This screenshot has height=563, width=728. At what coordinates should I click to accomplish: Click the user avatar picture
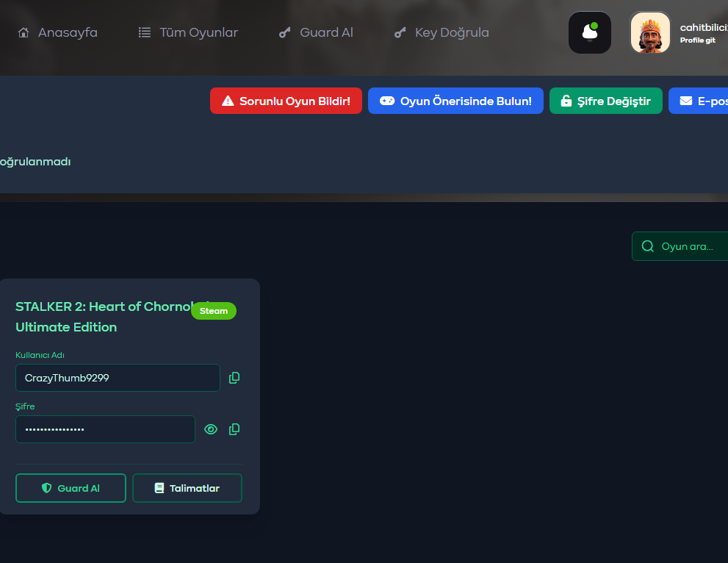click(650, 32)
